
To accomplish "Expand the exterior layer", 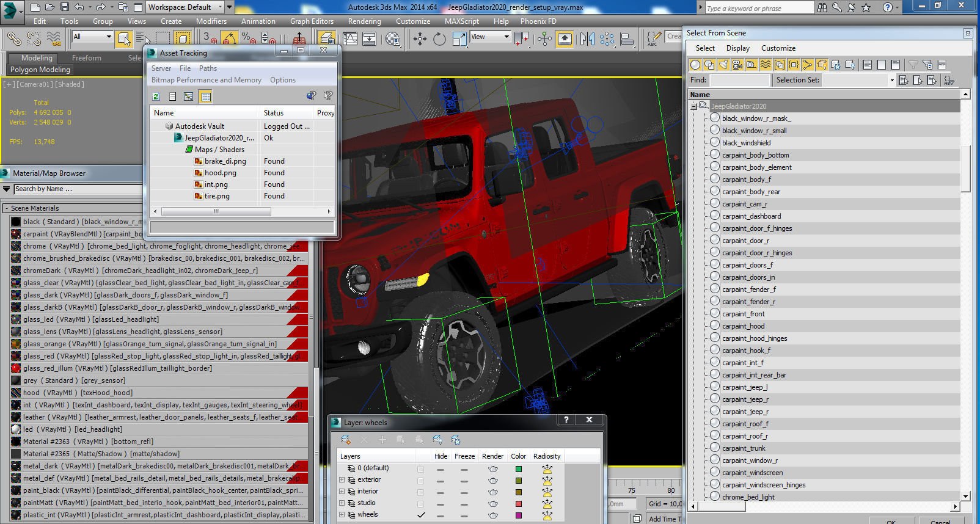I will tap(342, 480).
